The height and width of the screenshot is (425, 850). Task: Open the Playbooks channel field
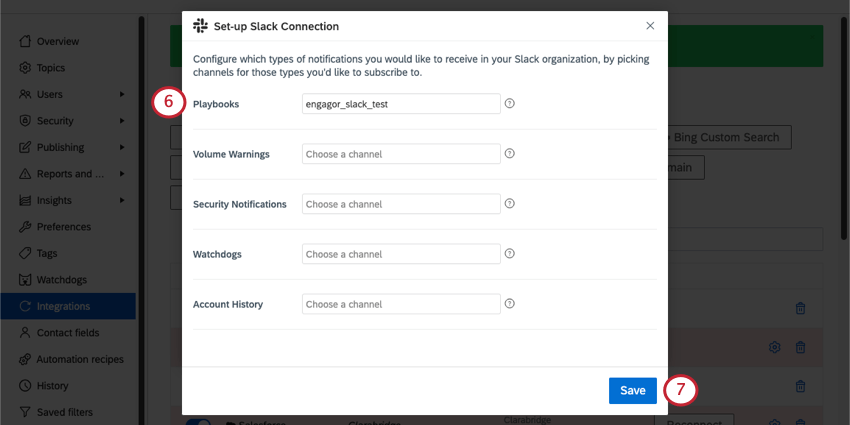pos(401,104)
